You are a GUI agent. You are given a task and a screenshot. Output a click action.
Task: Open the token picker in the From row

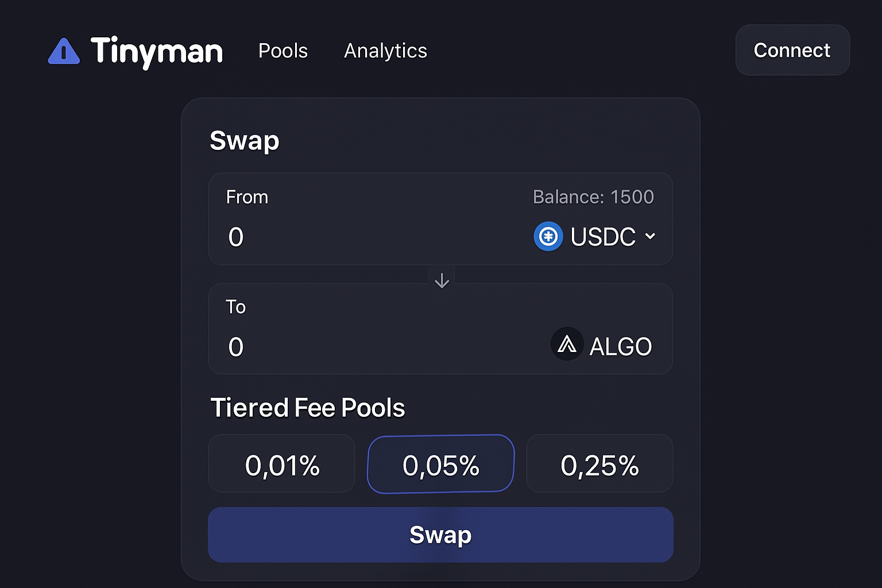[597, 236]
